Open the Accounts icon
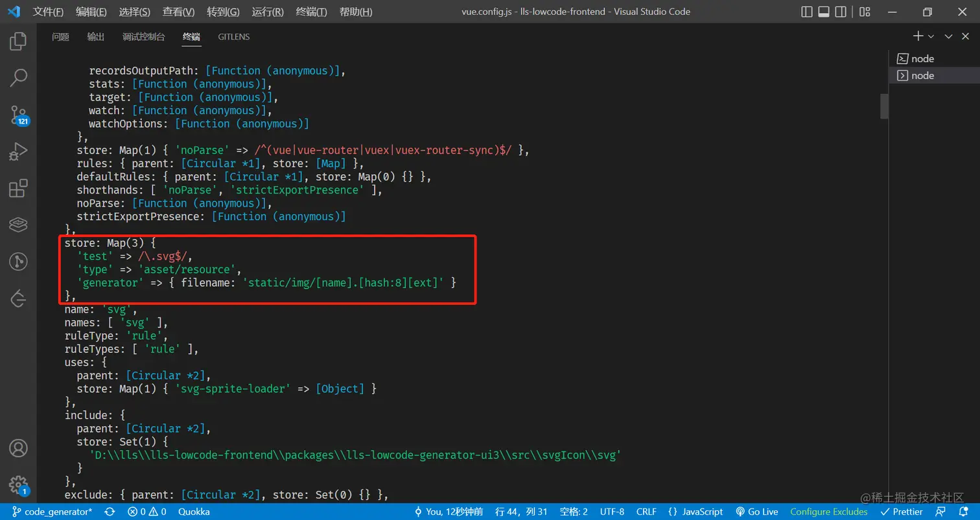 [x=18, y=448]
